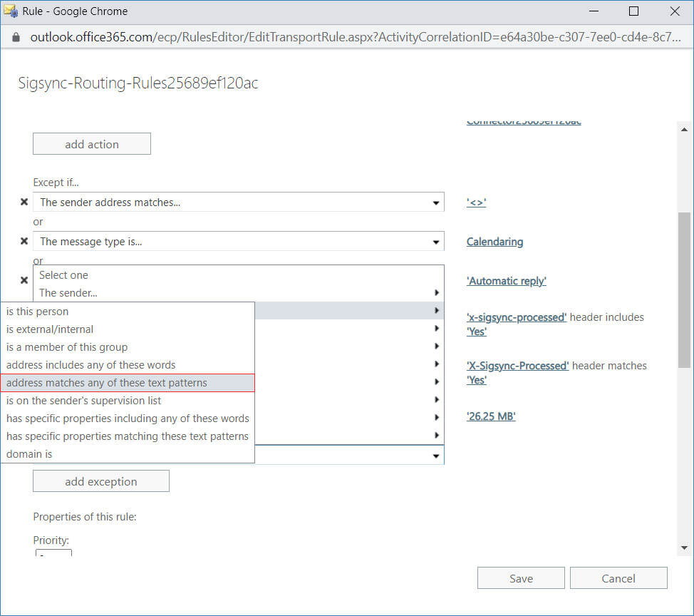Viewport: 694px width, 616px height.
Task: Choose 'Select one' in the list
Action: [x=64, y=275]
